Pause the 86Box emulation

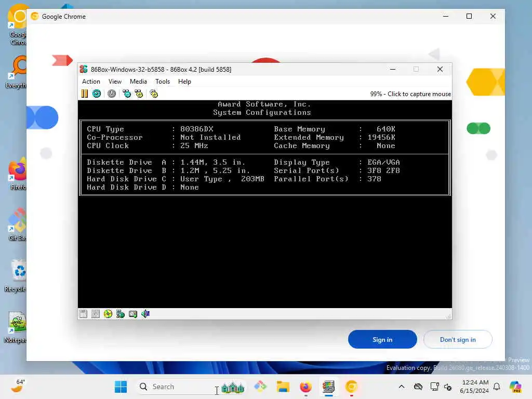(x=85, y=94)
